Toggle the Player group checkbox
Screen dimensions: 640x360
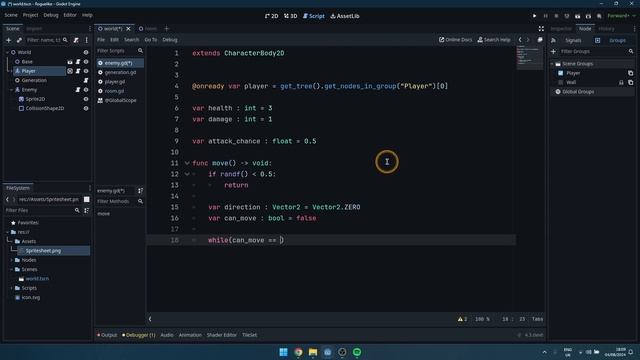(560, 73)
